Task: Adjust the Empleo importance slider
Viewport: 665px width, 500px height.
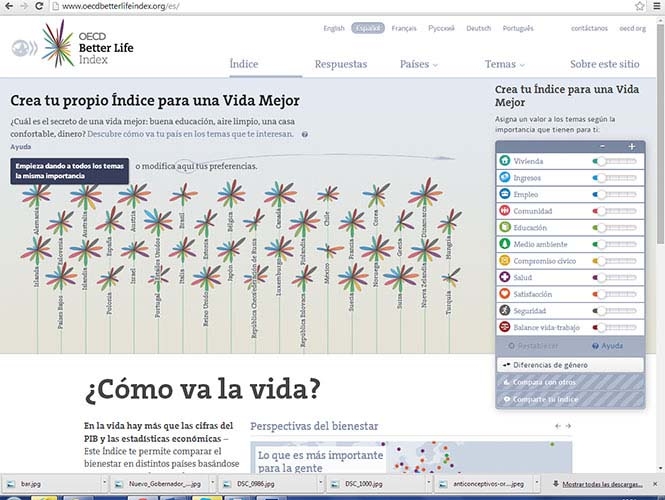Action: 615,194
